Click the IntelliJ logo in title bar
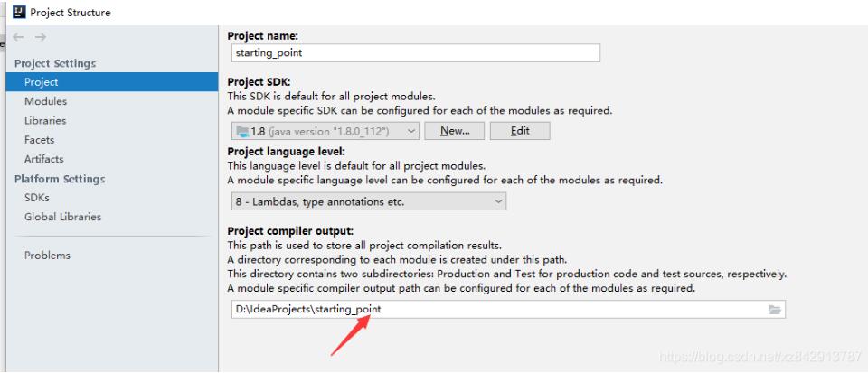The width and height of the screenshot is (868, 373). coord(18,12)
